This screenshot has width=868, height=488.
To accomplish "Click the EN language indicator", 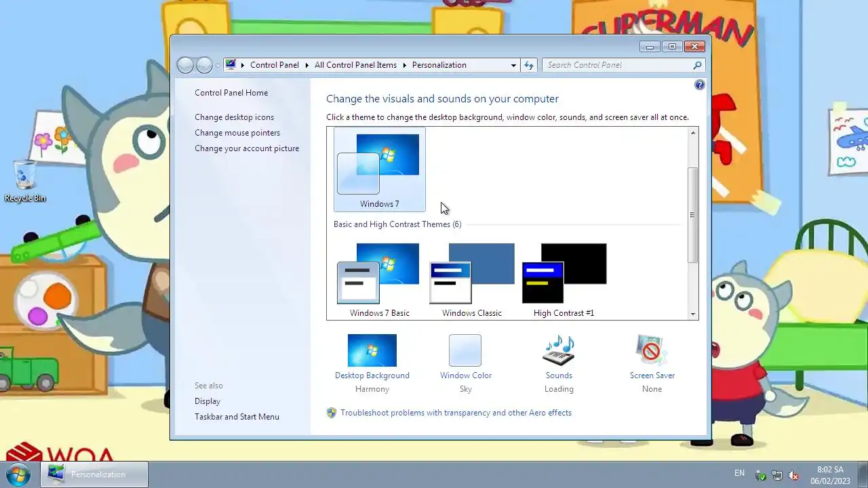I will (739, 473).
